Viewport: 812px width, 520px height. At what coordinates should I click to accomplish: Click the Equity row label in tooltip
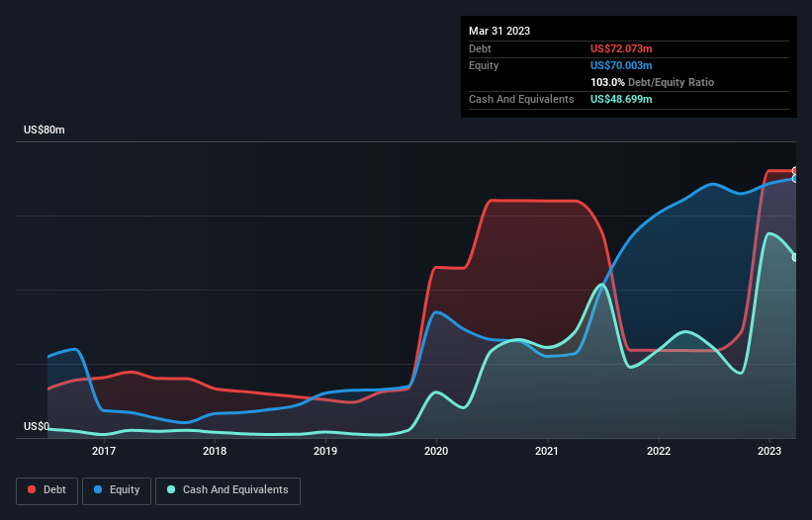tap(484, 65)
